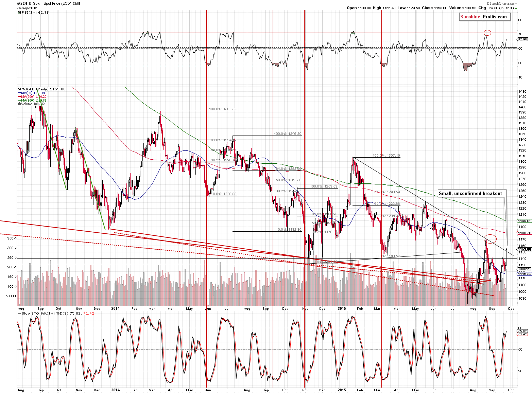Click the volume bars icon in legend
Image resolution: width=532 pixels, height=393 pixels.
coord(19,104)
